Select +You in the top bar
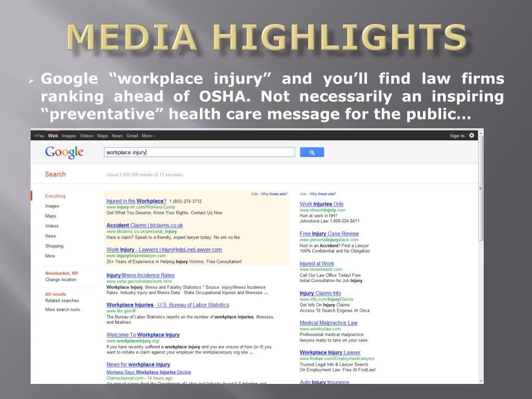The width and height of the screenshot is (532, 399). point(39,136)
